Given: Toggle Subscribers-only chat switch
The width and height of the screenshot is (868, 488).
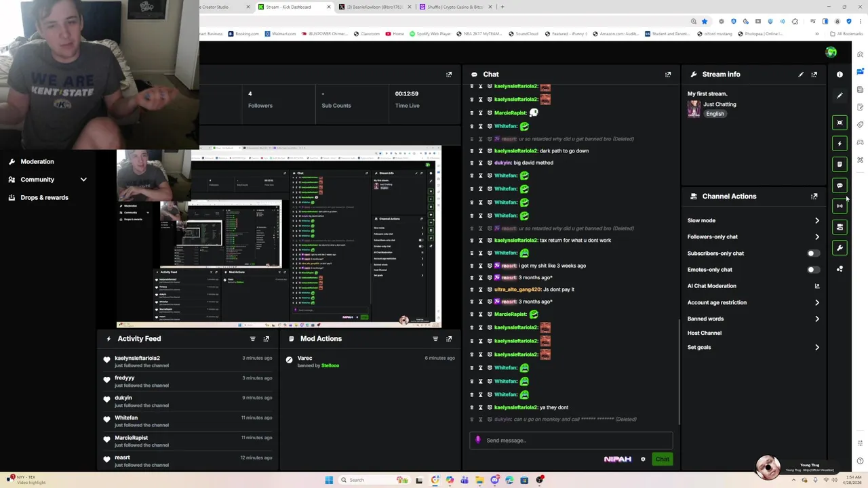Looking at the screenshot, I should tap(812, 253).
